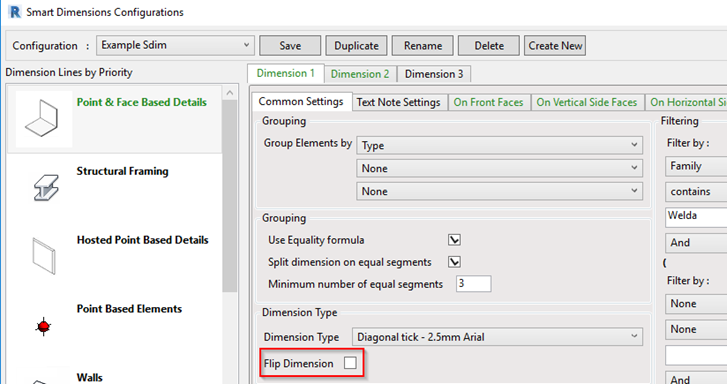This screenshot has width=727, height=384.
Task: Click the list scroll up arrow
Action: click(x=230, y=93)
